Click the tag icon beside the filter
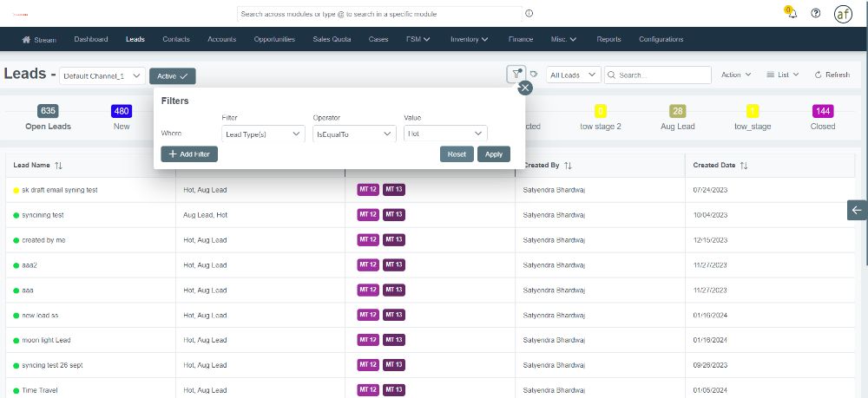Image resolution: width=868 pixels, height=398 pixels. 535,75
